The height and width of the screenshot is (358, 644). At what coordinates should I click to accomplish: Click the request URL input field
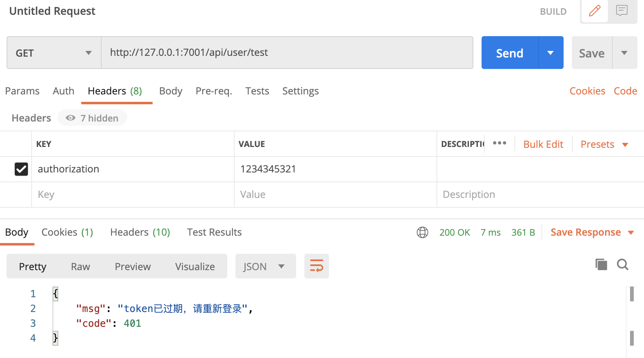pos(287,53)
